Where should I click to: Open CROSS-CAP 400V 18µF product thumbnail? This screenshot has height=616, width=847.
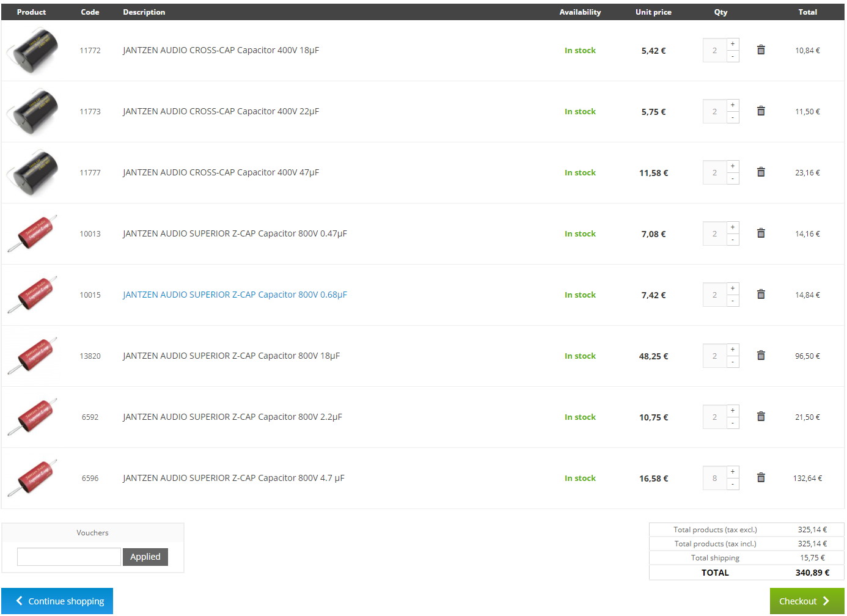point(32,50)
